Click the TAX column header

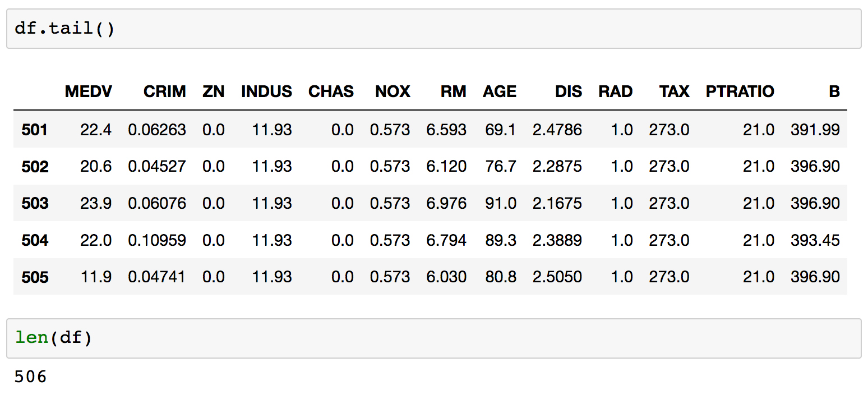[674, 91]
